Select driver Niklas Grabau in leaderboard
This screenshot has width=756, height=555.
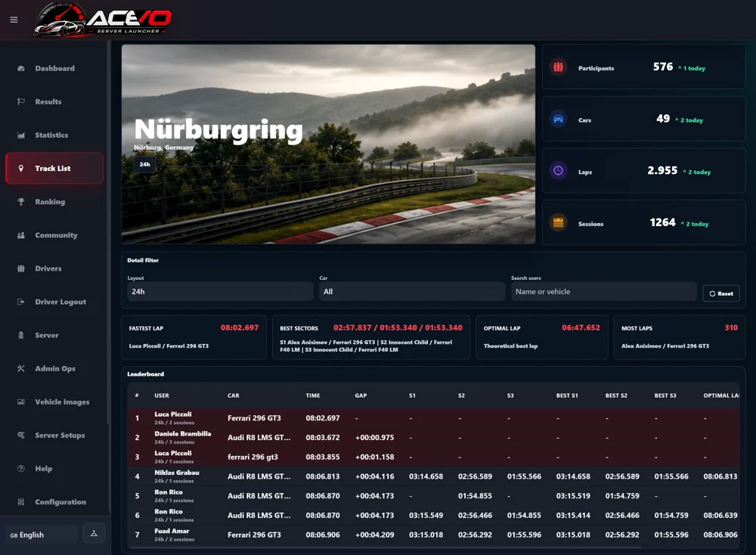pyautogui.click(x=177, y=473)
